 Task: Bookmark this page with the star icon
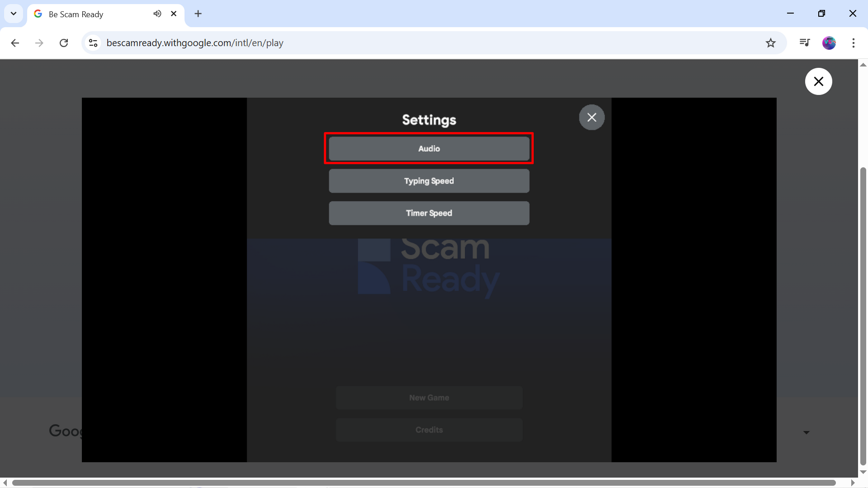coord(770,43)
